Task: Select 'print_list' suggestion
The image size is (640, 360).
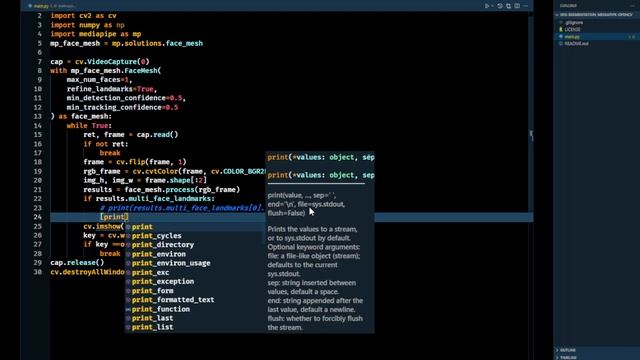Action: point(195,327)
